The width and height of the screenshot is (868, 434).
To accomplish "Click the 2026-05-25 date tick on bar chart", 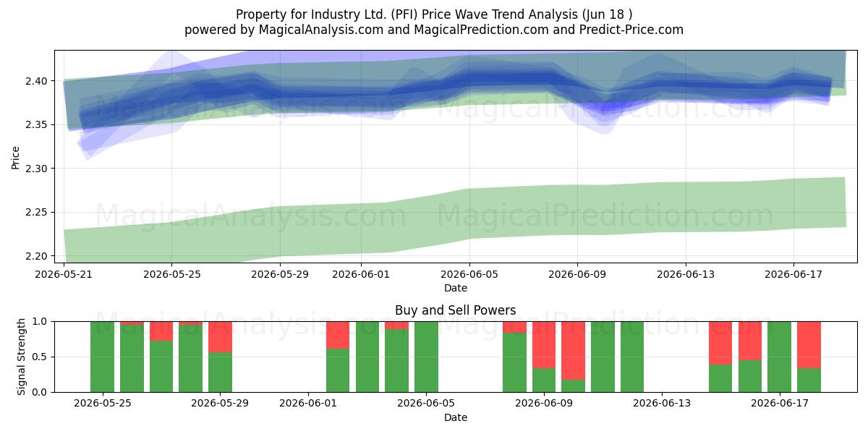I will click(x=102, y=404).
